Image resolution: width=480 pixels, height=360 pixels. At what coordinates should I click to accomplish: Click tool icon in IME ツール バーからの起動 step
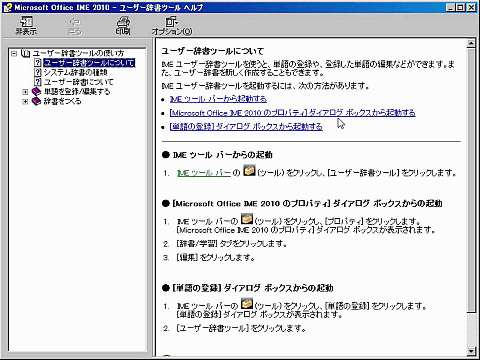tap(249, 170)
